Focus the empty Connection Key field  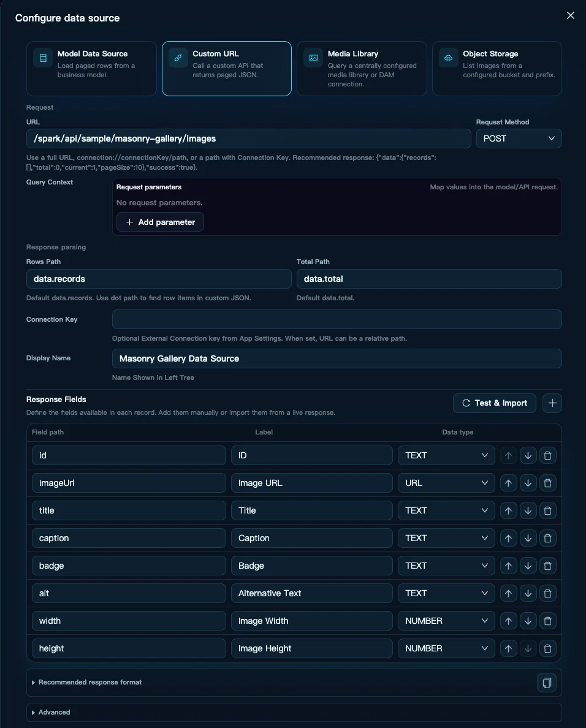(x=337, y=319)
